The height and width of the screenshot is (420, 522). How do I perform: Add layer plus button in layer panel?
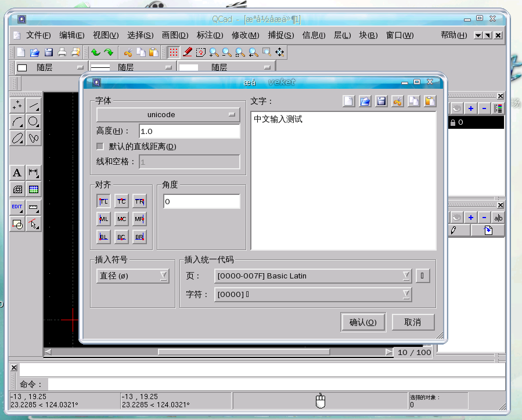(471, 108)
